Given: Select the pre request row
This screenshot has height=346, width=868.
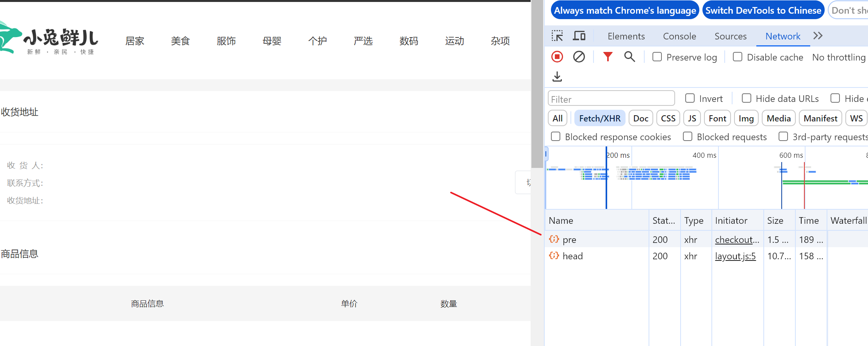Looking at the screenshot, I should pyautogui.click(x=706, y=239).
